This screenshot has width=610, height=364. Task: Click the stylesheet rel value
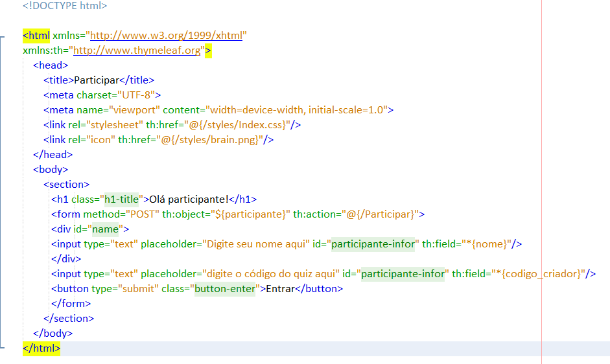click(x=114, y=125)
